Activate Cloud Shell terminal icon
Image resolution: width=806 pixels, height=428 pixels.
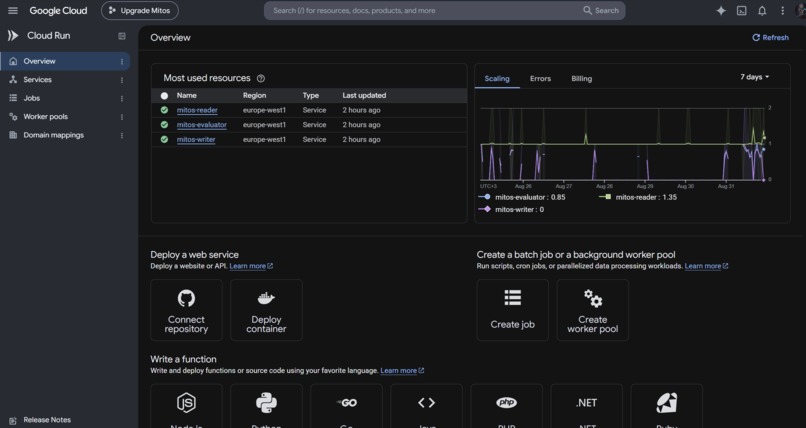[742, 10]
